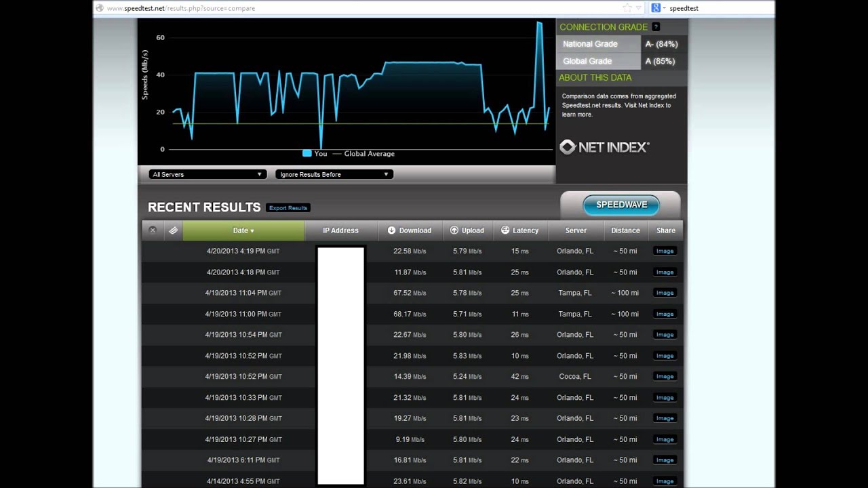Click the 16.81 Mb/s download value

click(410, 460)
